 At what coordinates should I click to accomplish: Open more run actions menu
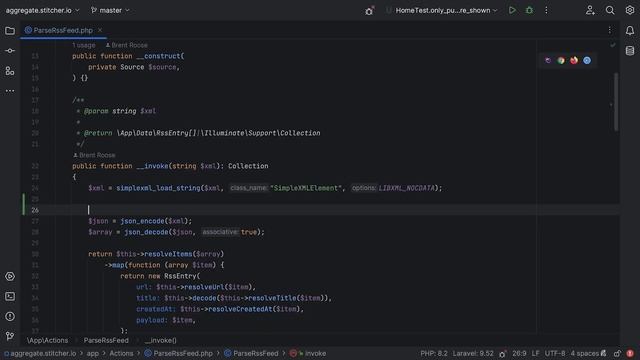pyautogui.click(x=546, y=10)
